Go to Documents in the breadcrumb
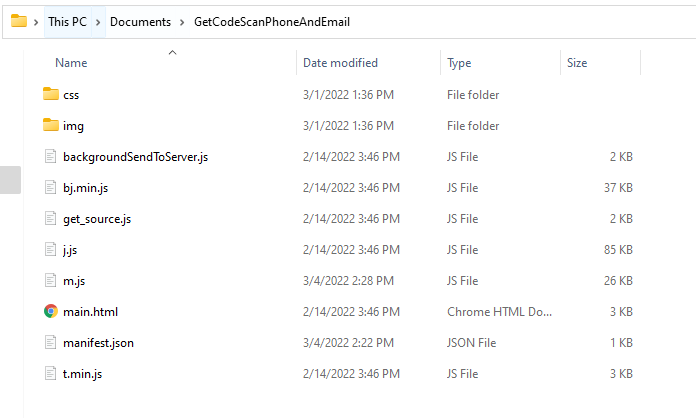This screenshot has width=696, height=418. 140,22
